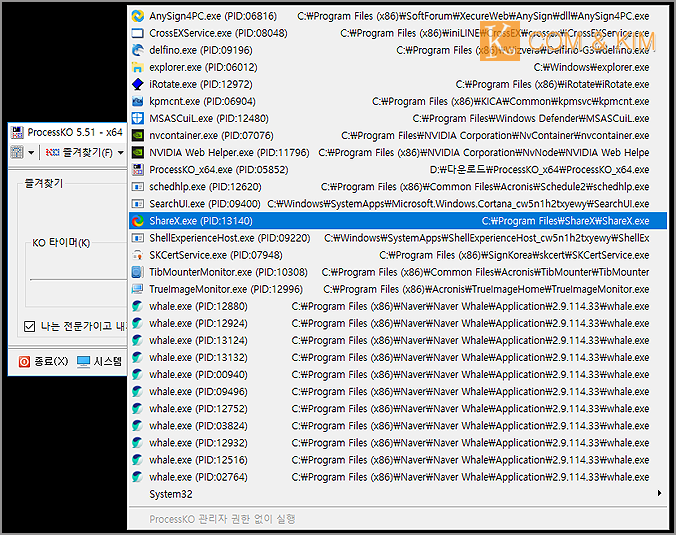
Task: Expand the System32 submenu arrow
Action: pos(659,493)
